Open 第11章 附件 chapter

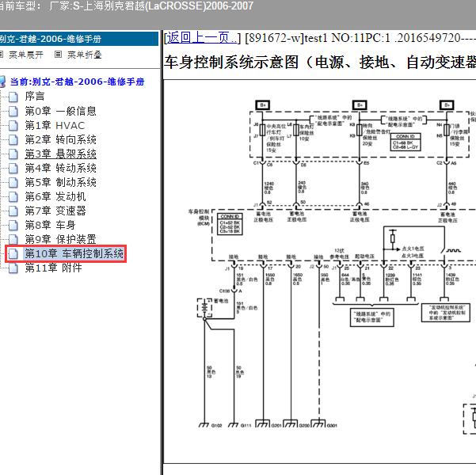click(53, 268)
